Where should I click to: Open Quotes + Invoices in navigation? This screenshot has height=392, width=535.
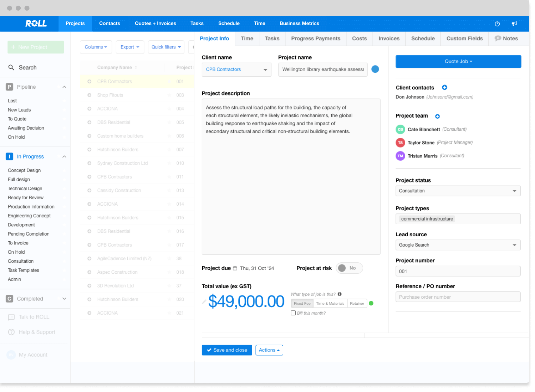(x=156, y=24)
